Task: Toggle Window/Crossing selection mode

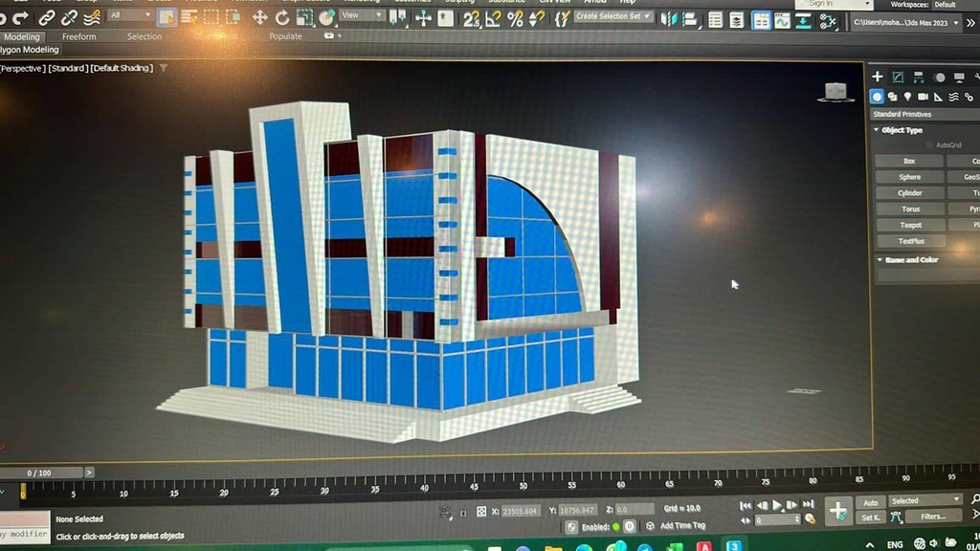Action: click(234, 17)
